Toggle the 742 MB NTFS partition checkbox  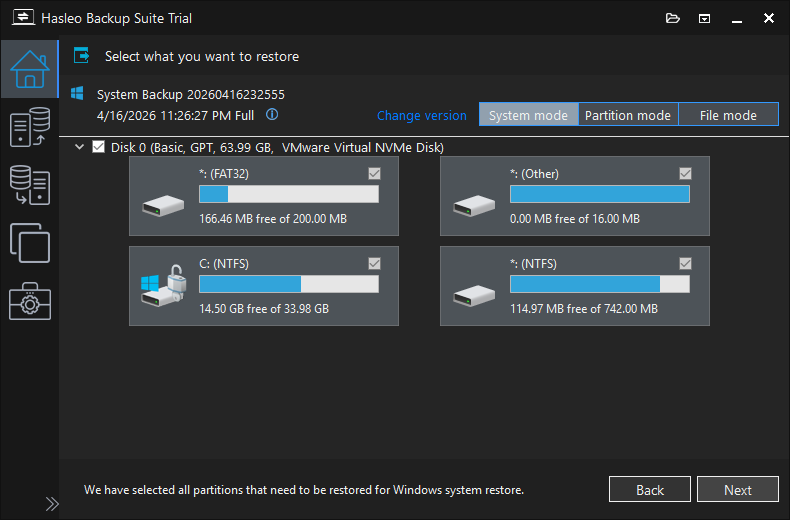(x=685, y=264)
